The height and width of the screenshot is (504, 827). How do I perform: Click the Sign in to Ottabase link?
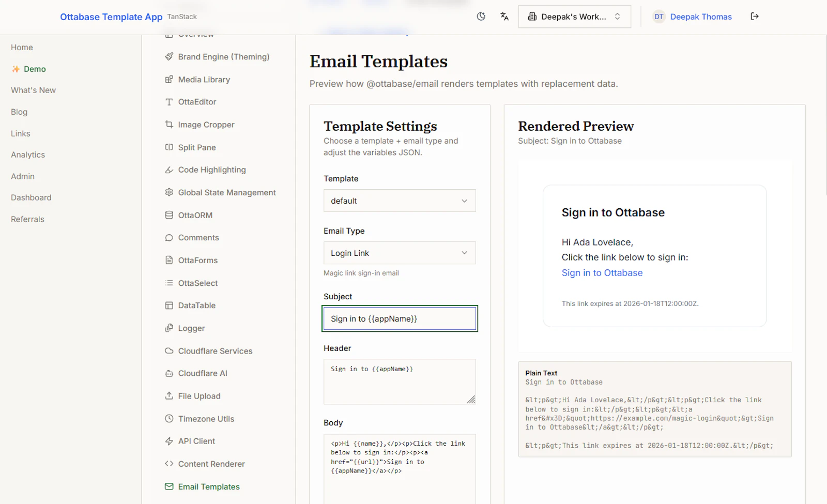point(602,272)
